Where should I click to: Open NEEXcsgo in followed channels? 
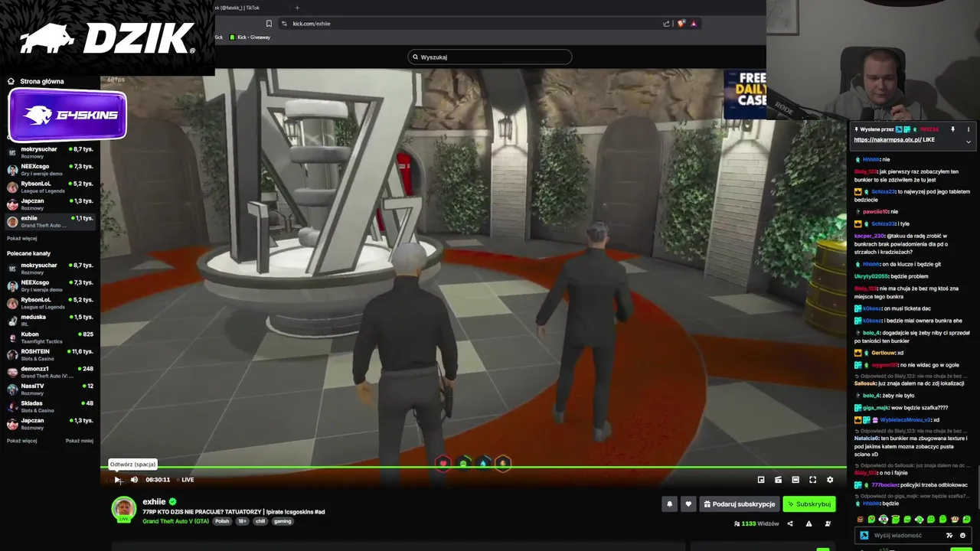50,170
